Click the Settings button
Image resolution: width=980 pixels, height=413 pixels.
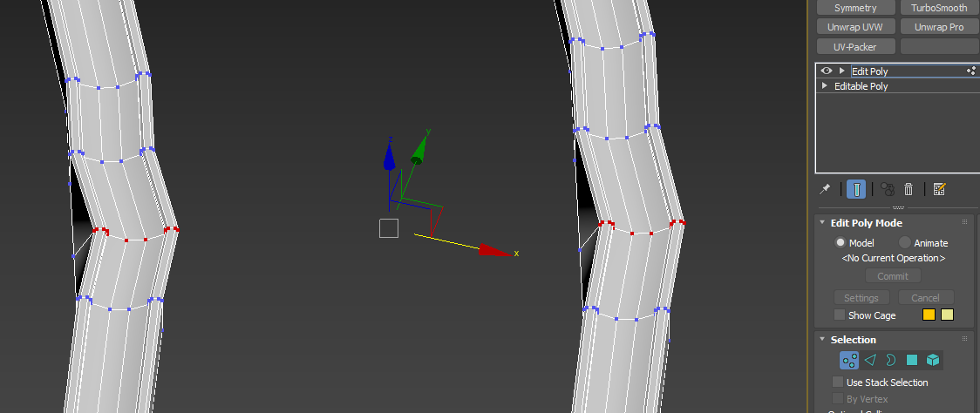click(861, 297)
